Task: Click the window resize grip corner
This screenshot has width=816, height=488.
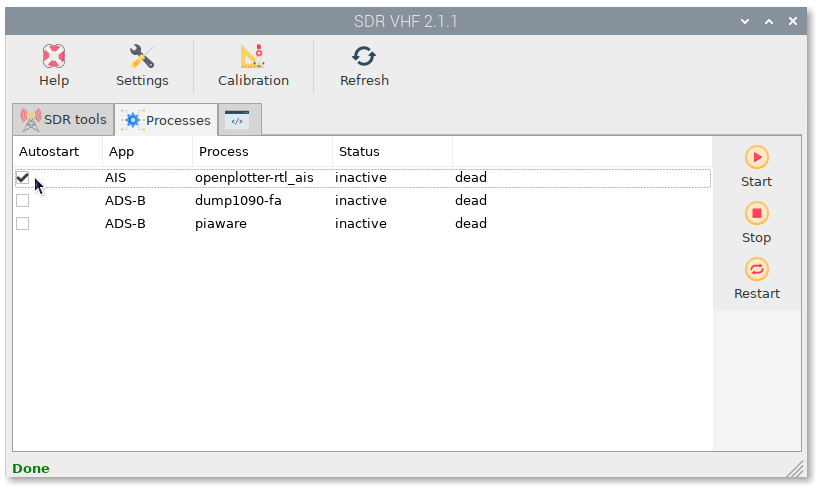Action: click(x=796, y=468)
